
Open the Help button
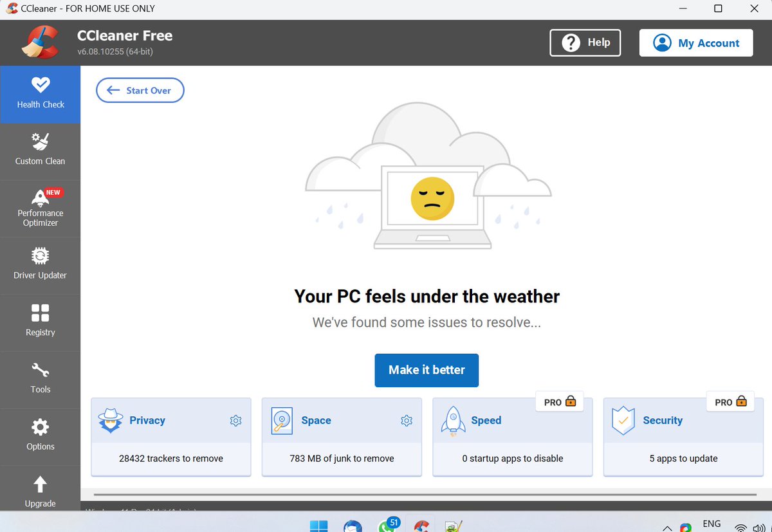click(x=585, y=42)
